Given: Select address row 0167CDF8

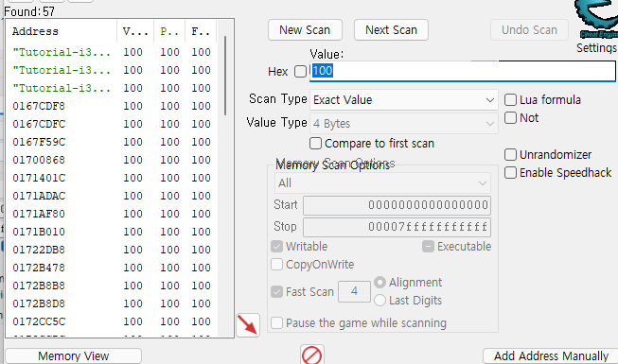Looking at the screenshot, I should pyautogui.click(x=112, y=106).
